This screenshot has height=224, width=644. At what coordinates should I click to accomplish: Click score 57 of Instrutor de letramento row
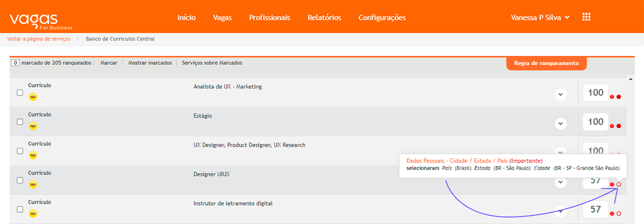[x=596, y=210]
